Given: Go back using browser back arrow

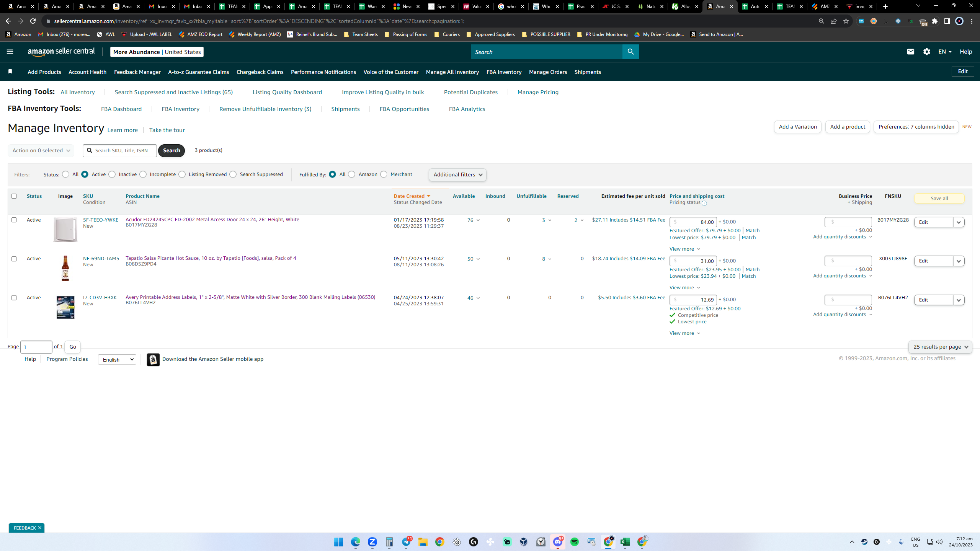Looking at the screenshot, I should (x=8, y=21).
